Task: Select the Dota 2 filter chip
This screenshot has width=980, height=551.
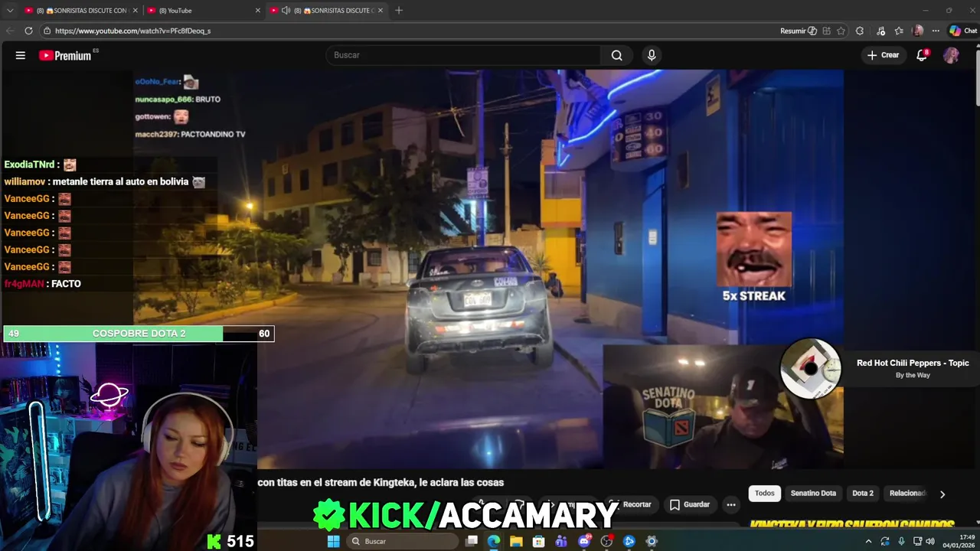Action: pyautogui.click(x=863, y=493)
